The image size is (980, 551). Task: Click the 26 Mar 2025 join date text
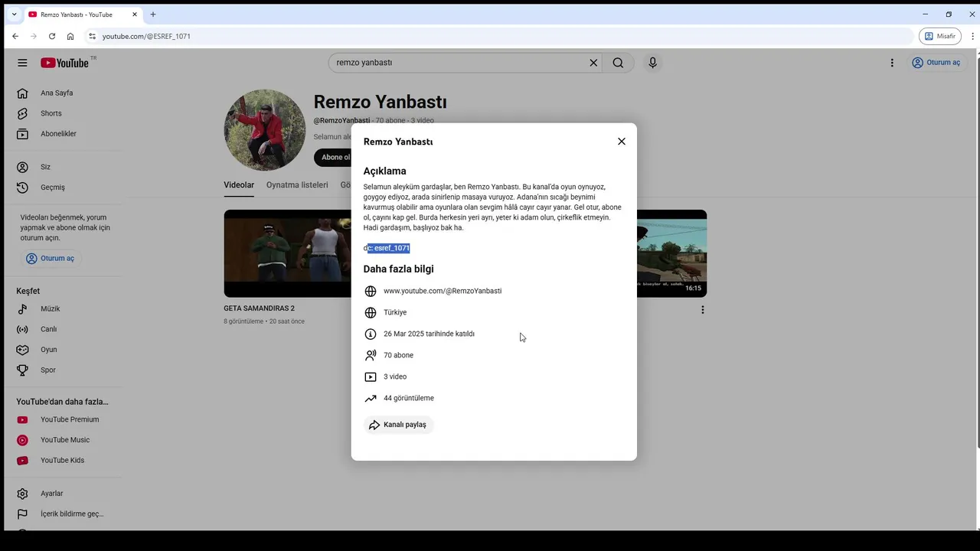pos(429,334)
